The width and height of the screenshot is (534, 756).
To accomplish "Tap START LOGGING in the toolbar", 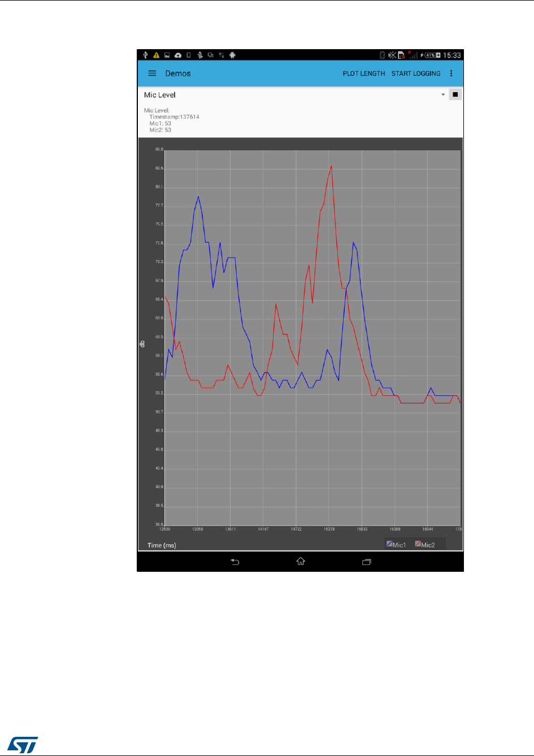I will 416,73.
